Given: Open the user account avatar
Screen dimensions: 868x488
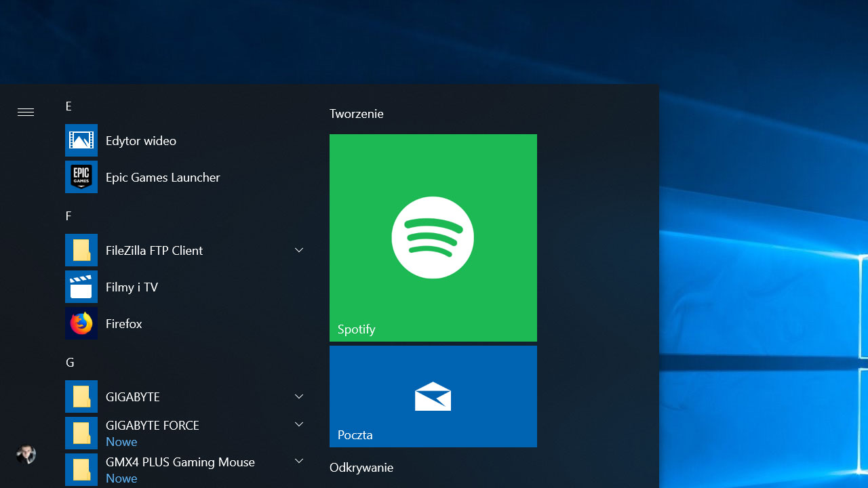Looking at the screenshot, I should pyautogui.click(x=26, y=454).
